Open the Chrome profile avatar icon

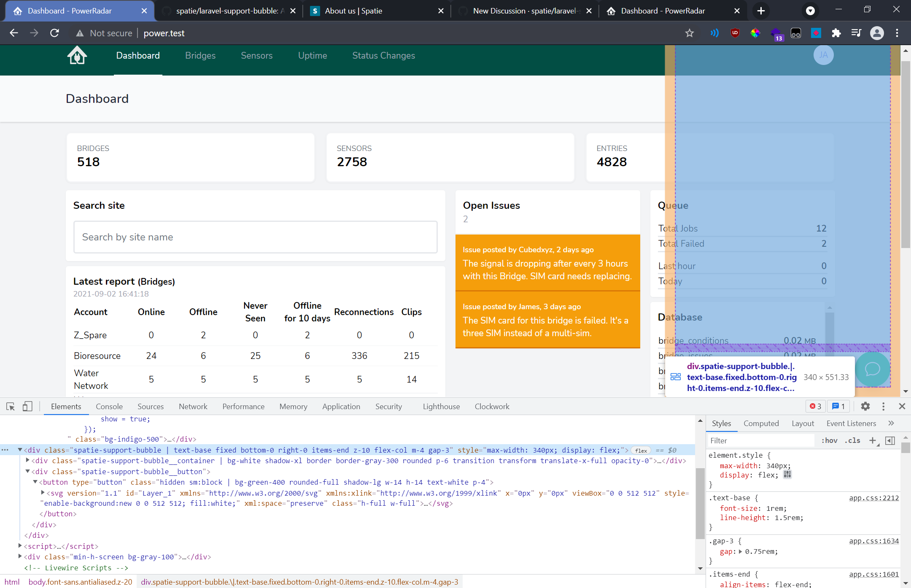877,33
